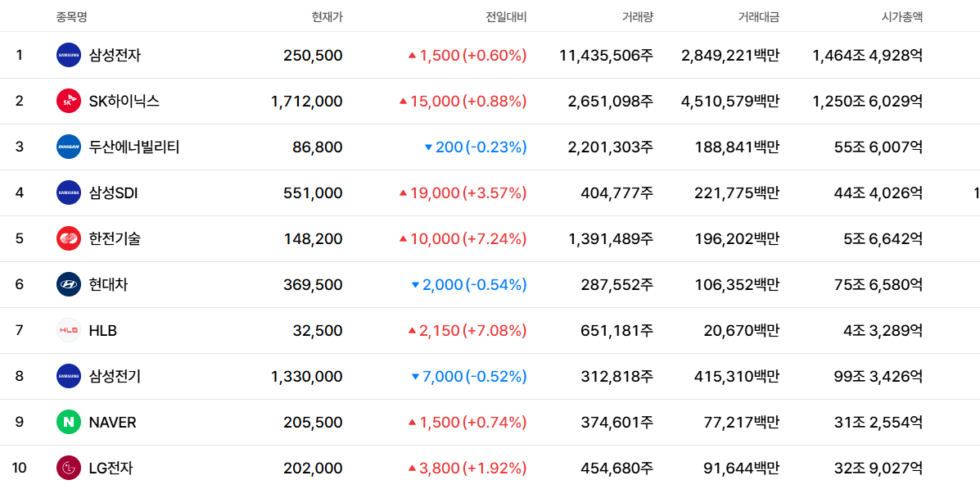Click the LG전자 logo icon
The height and width of the screenshot is (489, 980).
click(x=69, y=468)
